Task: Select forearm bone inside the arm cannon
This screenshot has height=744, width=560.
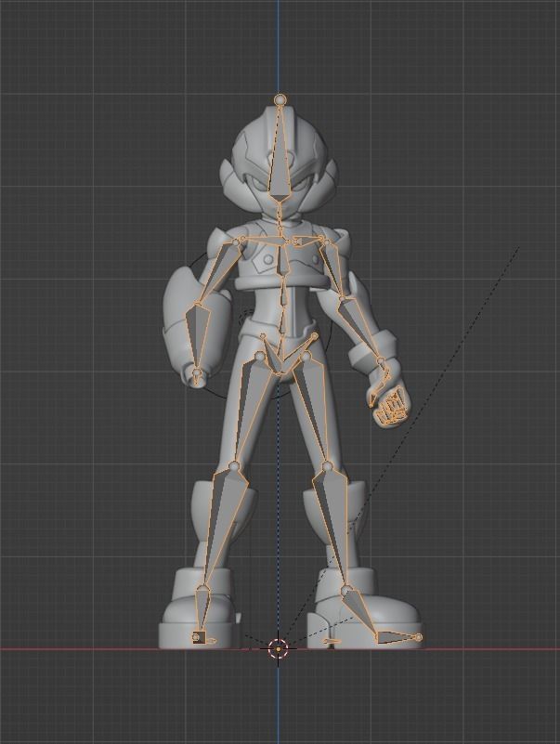Action: pyautogui.click(x=197, y=338)
